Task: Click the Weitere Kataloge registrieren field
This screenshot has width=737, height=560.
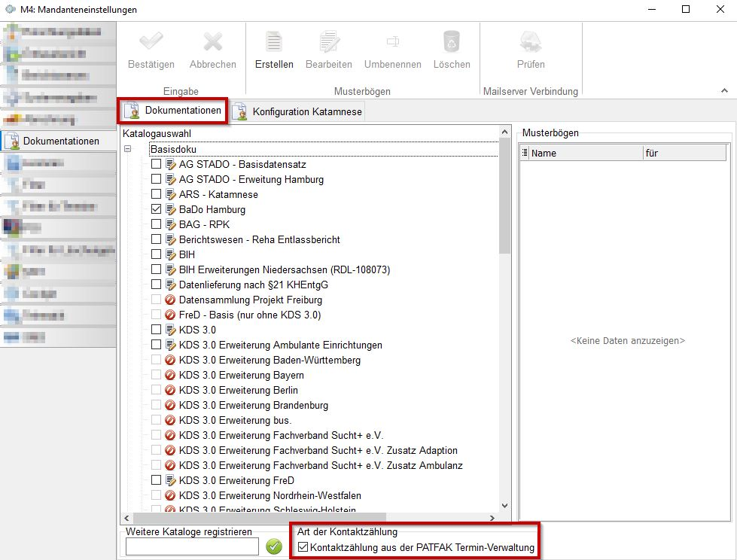Action: tap(192, 547)
